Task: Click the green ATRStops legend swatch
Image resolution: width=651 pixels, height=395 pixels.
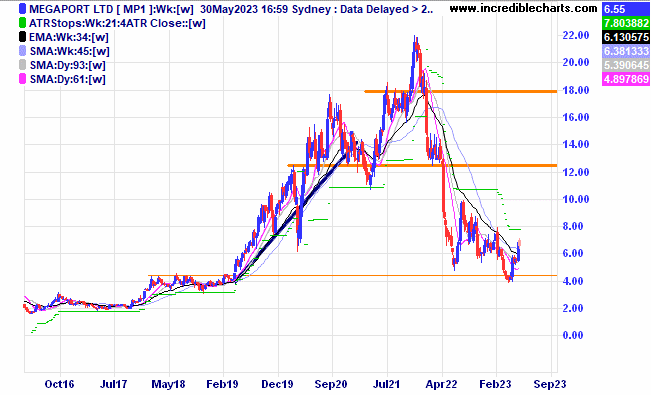Action: [22, 23]
